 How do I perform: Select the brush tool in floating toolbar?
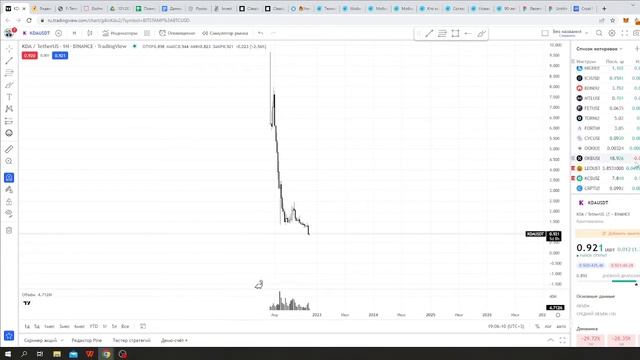click(481, 34)
